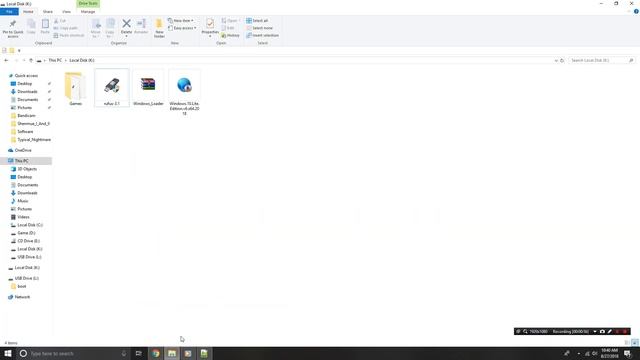
Task: Select OneDrive in navigation pane
Action: [23, 150]
